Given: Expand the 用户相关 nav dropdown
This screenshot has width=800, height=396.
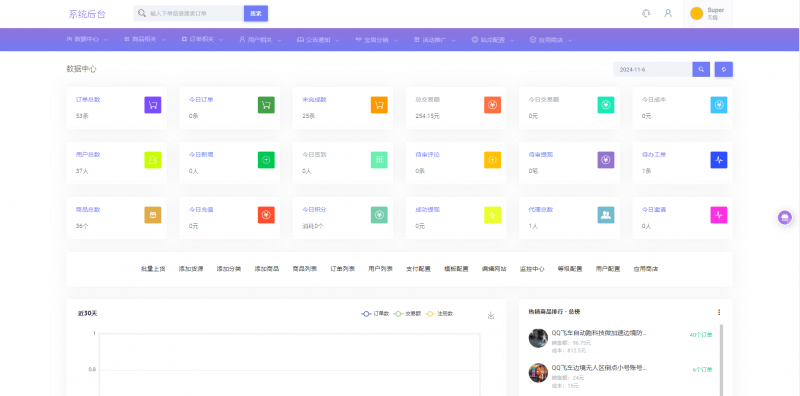Looking at the screenshot, I should (x=260, y=39).
